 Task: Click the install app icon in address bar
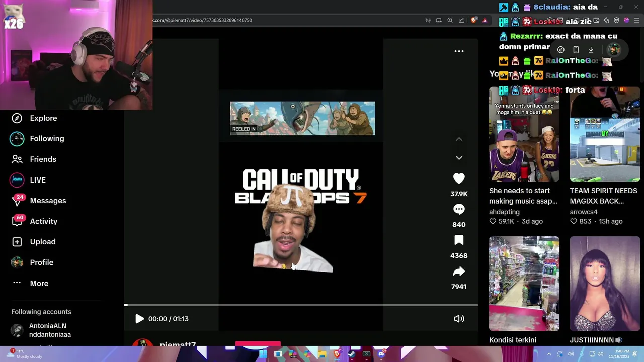[439, 20]
